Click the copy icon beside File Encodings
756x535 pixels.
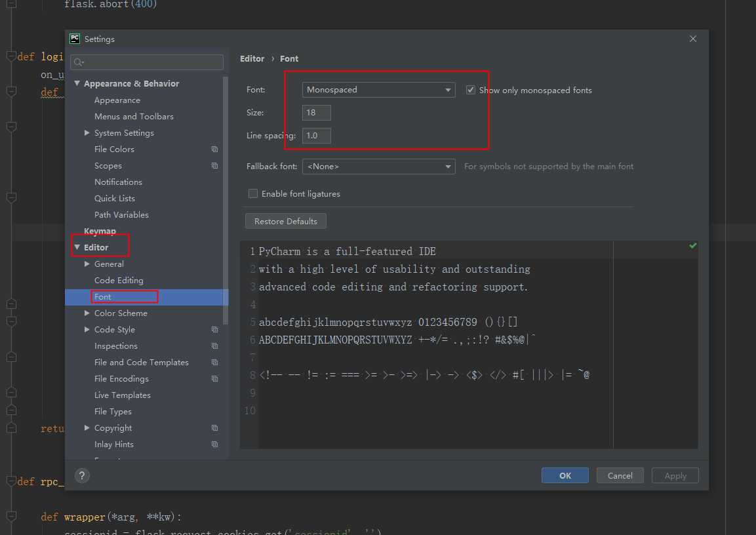[x=214, y=379]
